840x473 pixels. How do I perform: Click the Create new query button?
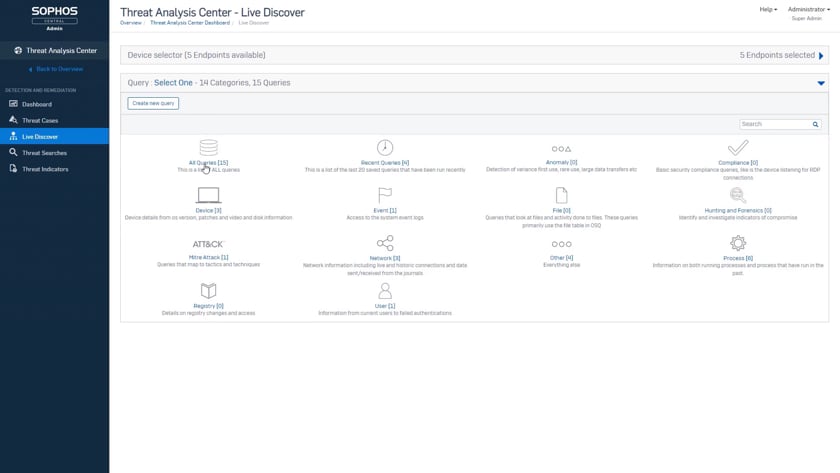(153, 103)
